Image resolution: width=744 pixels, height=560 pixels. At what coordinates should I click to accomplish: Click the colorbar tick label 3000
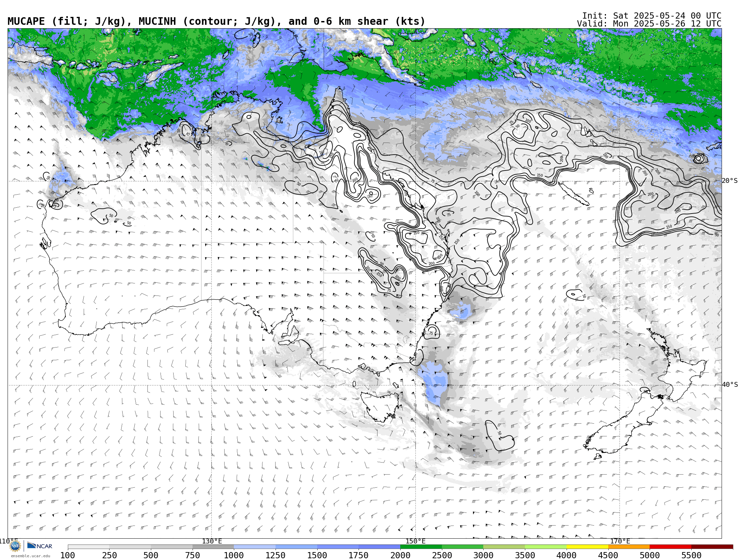484,555
